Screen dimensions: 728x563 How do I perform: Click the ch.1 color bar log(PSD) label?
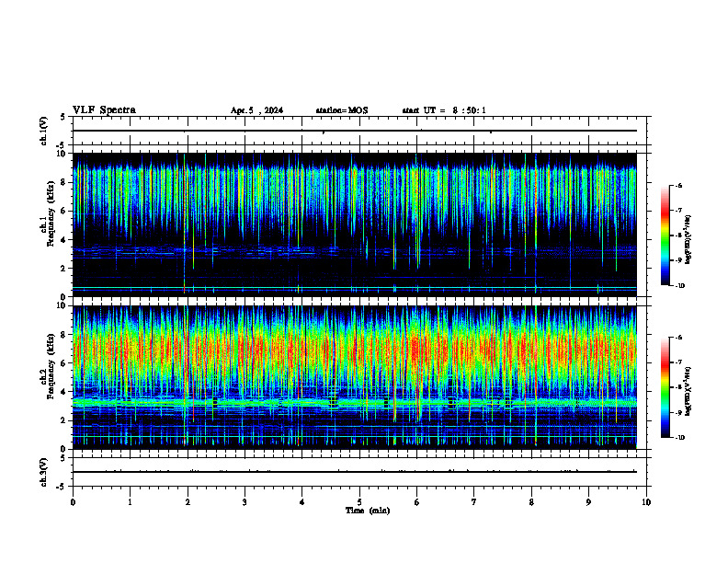coord(688,240)
